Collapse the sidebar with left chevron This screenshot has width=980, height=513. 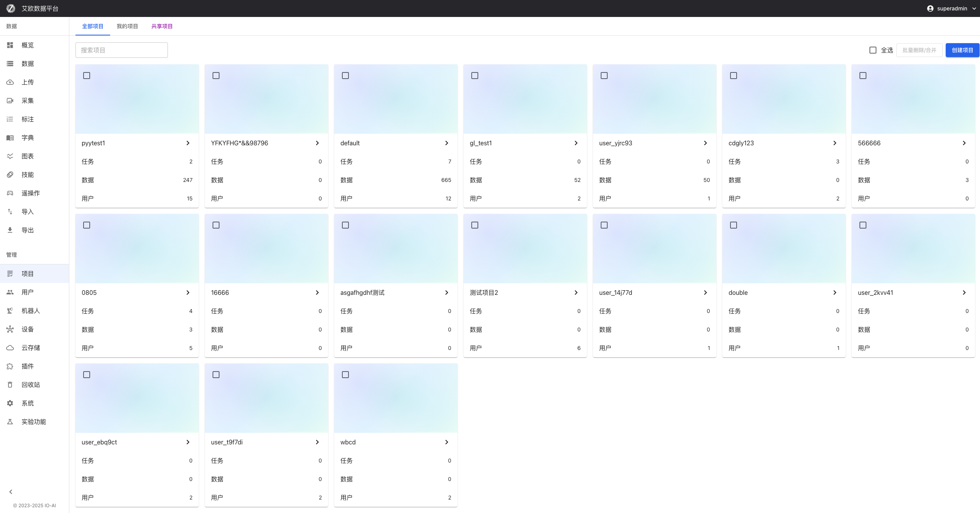(x=11, y=492)
